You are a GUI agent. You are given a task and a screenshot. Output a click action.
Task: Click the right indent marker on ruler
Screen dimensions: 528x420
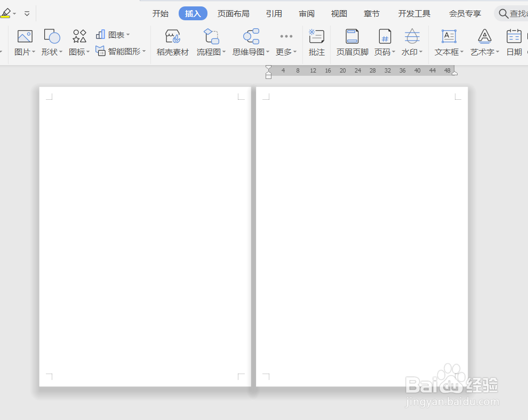454,72
